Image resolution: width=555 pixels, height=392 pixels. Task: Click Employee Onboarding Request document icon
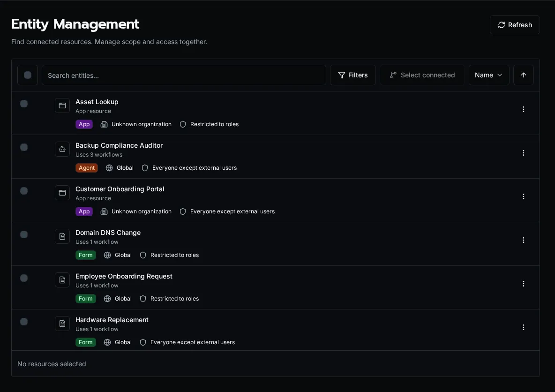tap(62, 280)
